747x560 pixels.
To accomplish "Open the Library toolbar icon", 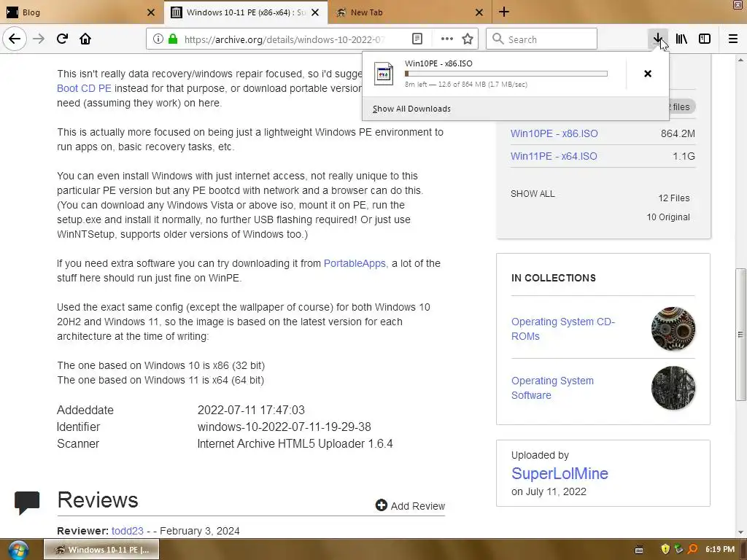I will click(681, 39).
